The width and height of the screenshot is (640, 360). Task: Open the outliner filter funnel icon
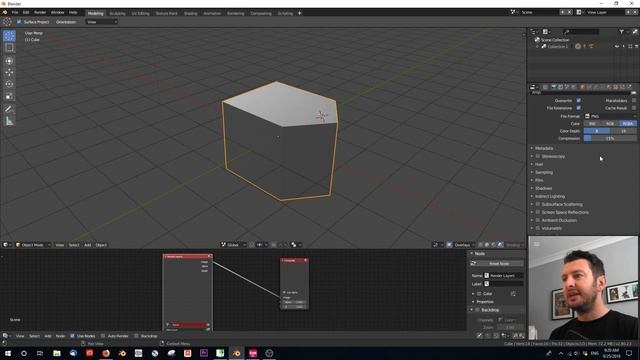[621, 31]
